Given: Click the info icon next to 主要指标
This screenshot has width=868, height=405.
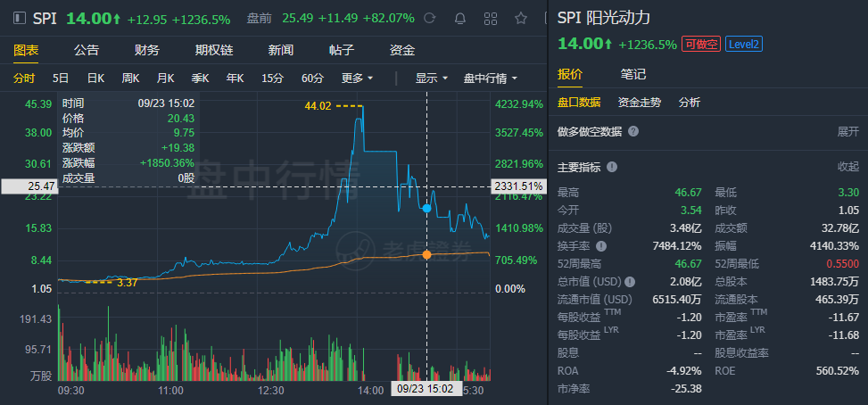Looking at the screenshot, I should (612, 167).
